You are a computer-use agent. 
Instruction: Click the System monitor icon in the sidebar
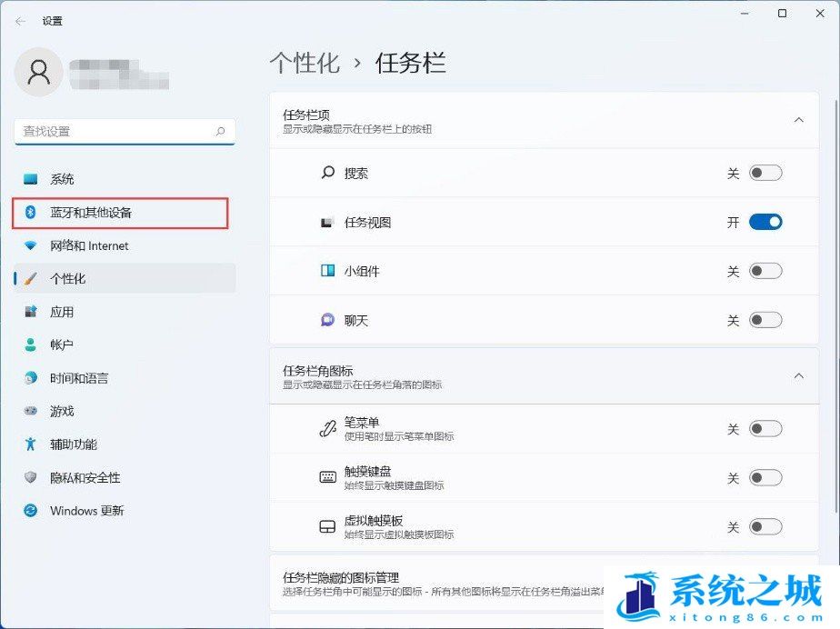(x=31, y=179)
